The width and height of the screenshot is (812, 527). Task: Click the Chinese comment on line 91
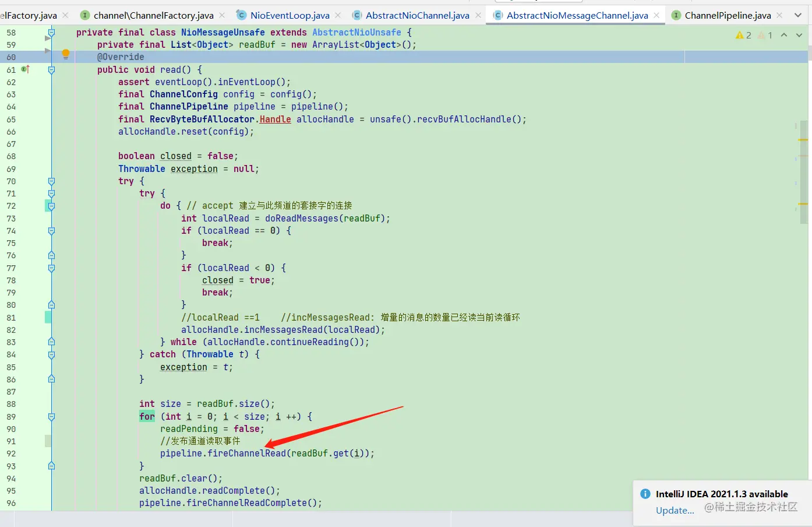(x=200, y=441)
